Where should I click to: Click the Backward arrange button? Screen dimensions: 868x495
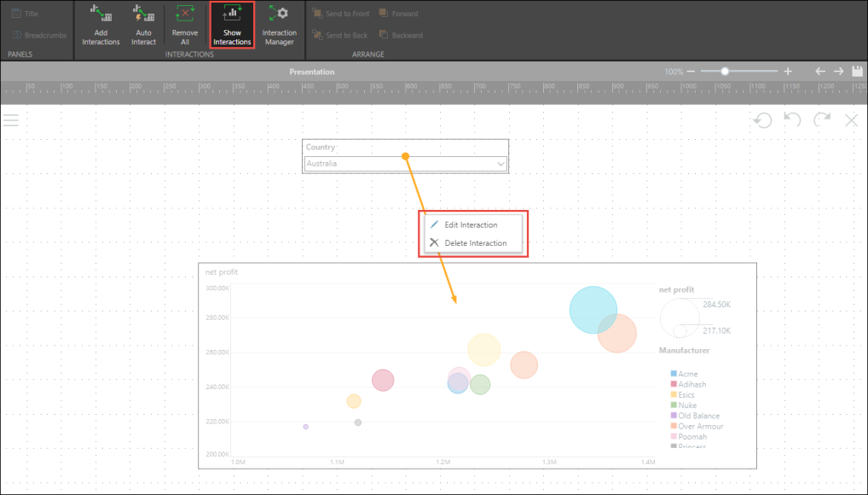pos(401,35)
